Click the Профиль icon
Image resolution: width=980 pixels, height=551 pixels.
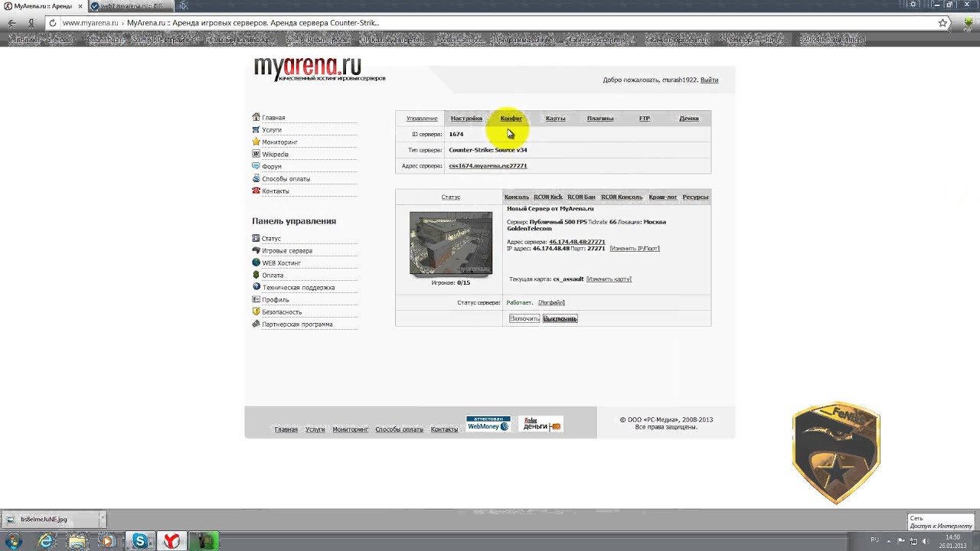tap(256, 299)
